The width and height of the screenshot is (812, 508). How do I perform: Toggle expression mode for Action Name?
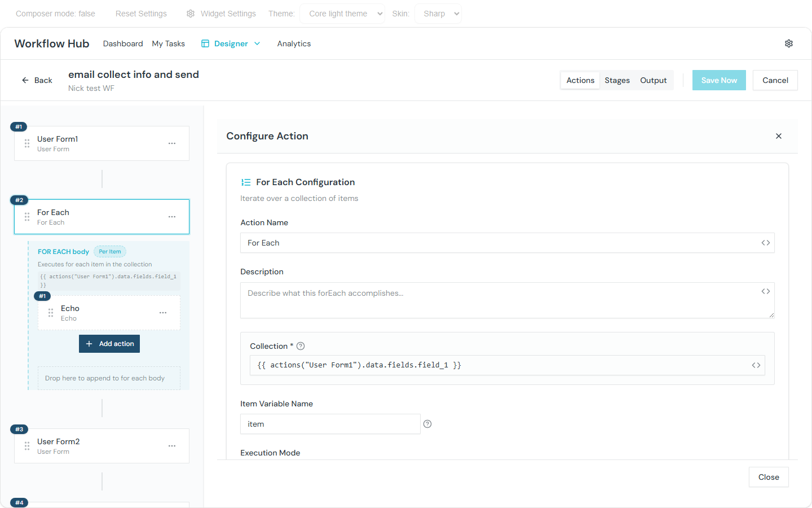pyautogui.click(x=766, y=243)
